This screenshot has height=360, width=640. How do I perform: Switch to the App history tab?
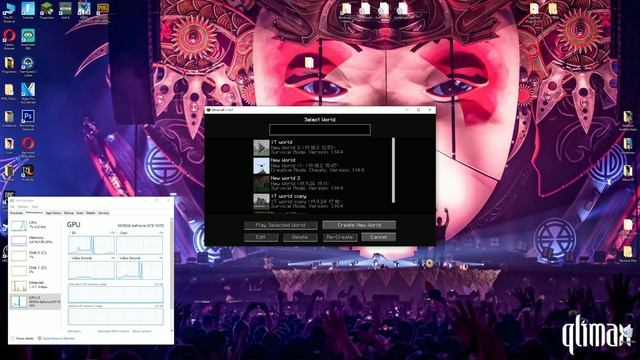[53, 213]
